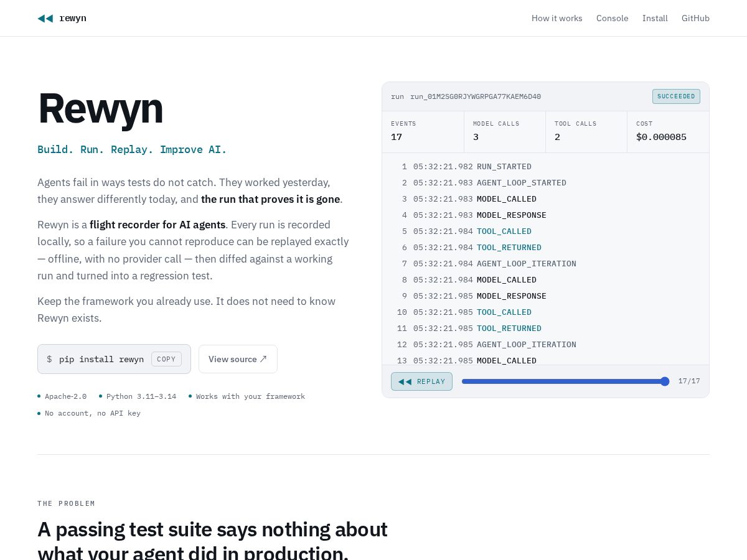The width and height of the screenshot is (747, 560).
Task: Select event 11 TOOL_RETURNED
Action: pyautogui.click(x=545, y=329)
